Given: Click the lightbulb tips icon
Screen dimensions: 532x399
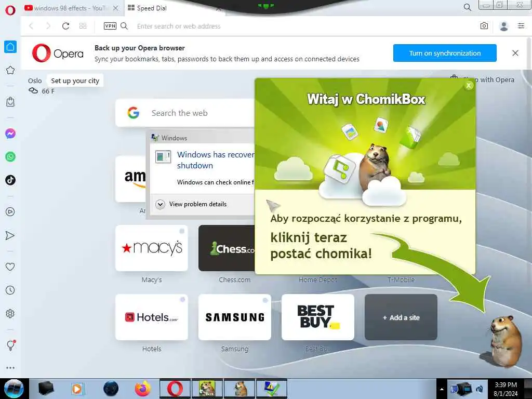Looking at the screenshot, I should tap(10, 345).
